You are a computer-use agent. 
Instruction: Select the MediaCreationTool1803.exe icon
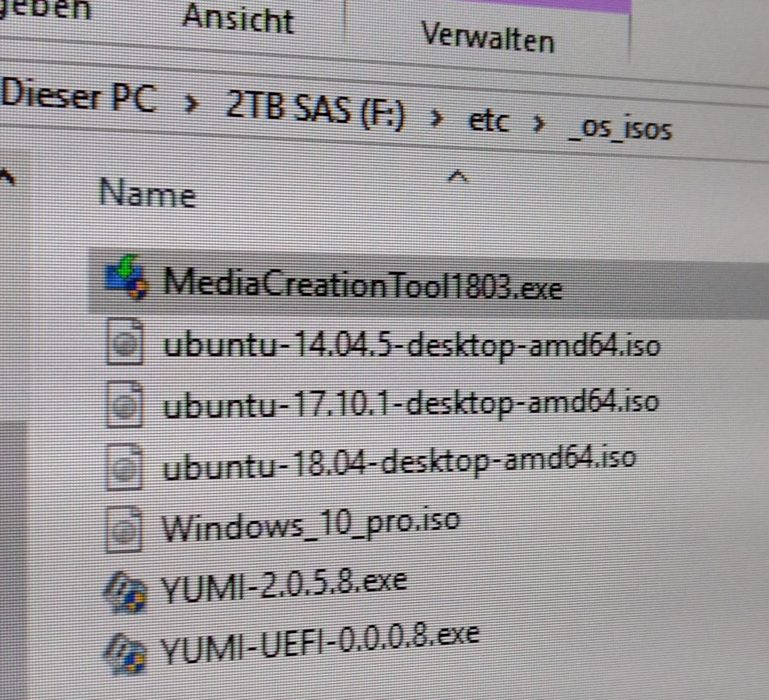point(127,277)
